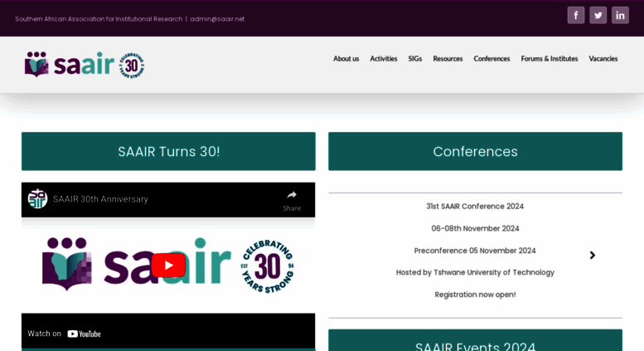Open the SAAIR LinkedIn icon

coord(620,16)
